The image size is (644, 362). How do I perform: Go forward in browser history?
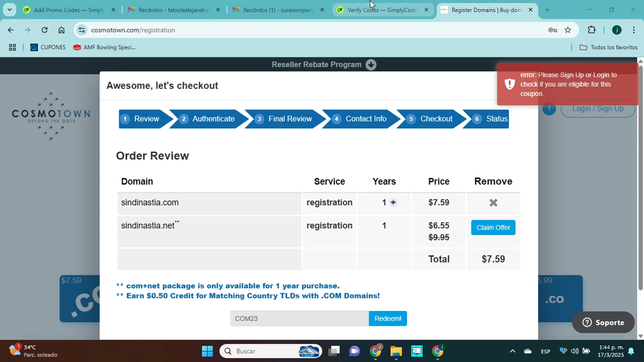[27, 30]
